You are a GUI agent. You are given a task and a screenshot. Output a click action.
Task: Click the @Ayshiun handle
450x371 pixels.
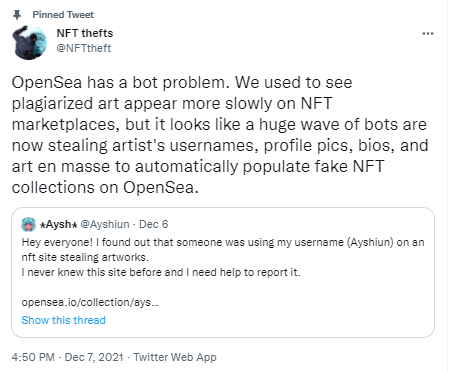[105, 224]
